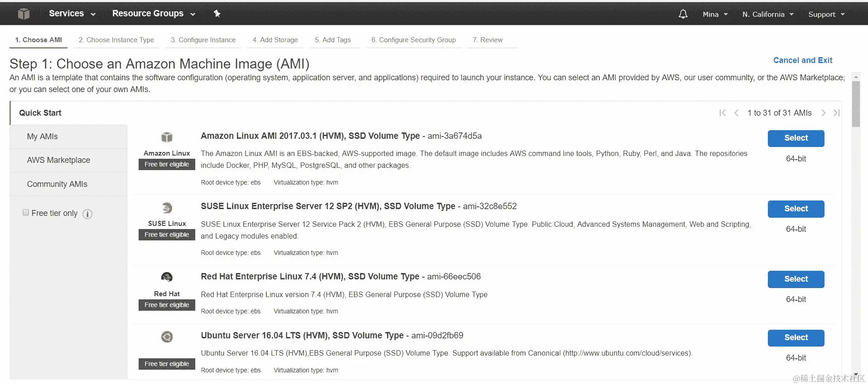
Task: Click the Cancel and Exit link
Action: click(x=803, y=60)
